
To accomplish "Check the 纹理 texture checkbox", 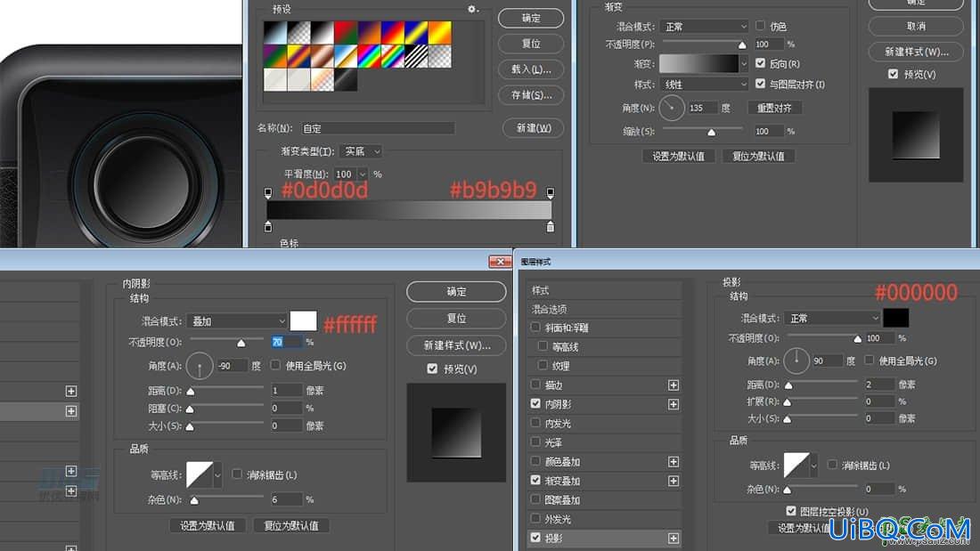I will (543, 365).
